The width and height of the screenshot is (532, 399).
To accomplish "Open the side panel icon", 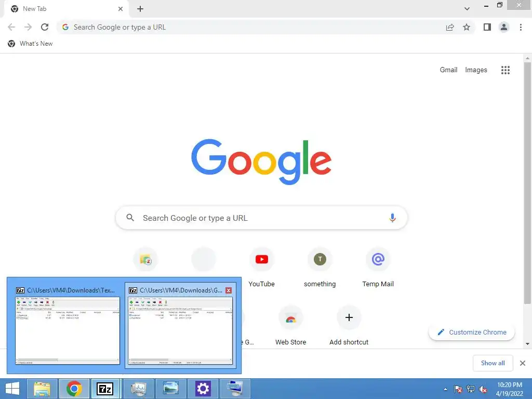I will (x=487, y=27).
